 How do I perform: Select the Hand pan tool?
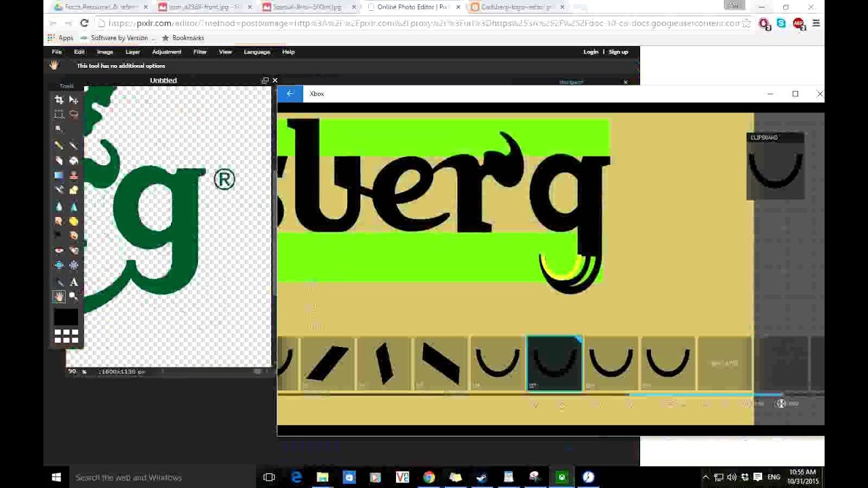[59, 297]
